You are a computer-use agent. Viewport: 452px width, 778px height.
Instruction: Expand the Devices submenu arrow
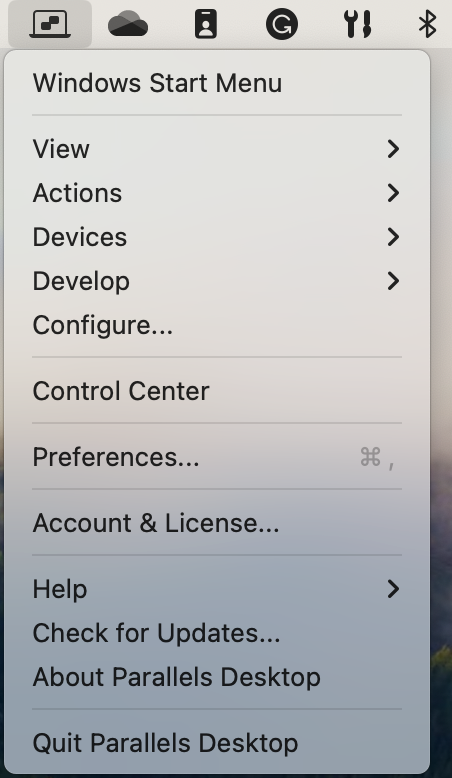(393, 237)
